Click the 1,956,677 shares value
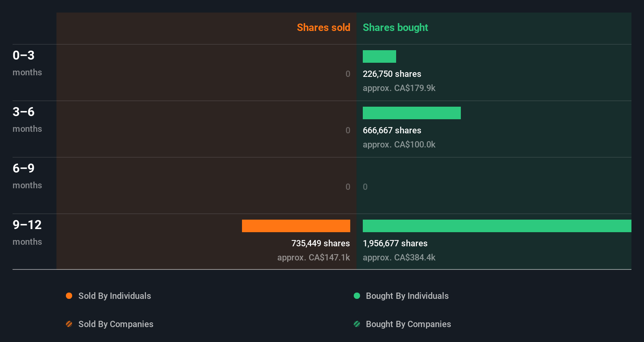The height and width of the screenshot is (342, 644). [x=395, y=244]
